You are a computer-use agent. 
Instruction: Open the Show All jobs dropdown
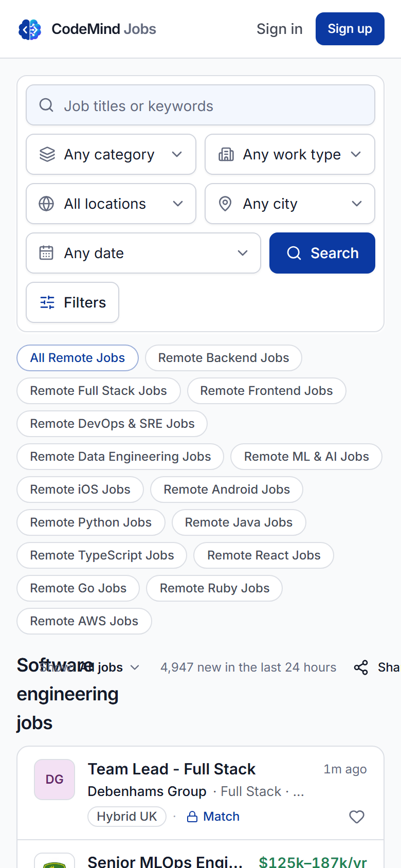(89, 667)
